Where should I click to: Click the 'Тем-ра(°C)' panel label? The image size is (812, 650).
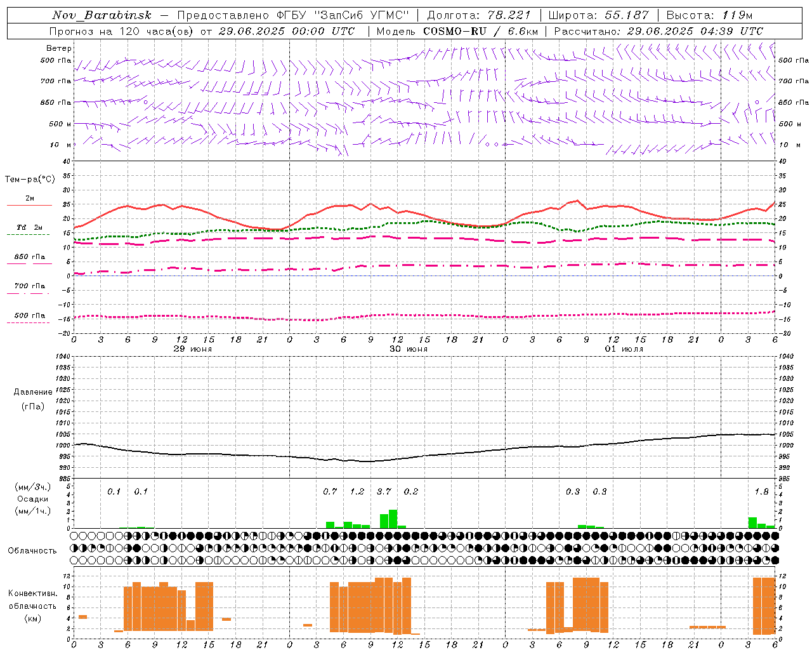[30, 180]
